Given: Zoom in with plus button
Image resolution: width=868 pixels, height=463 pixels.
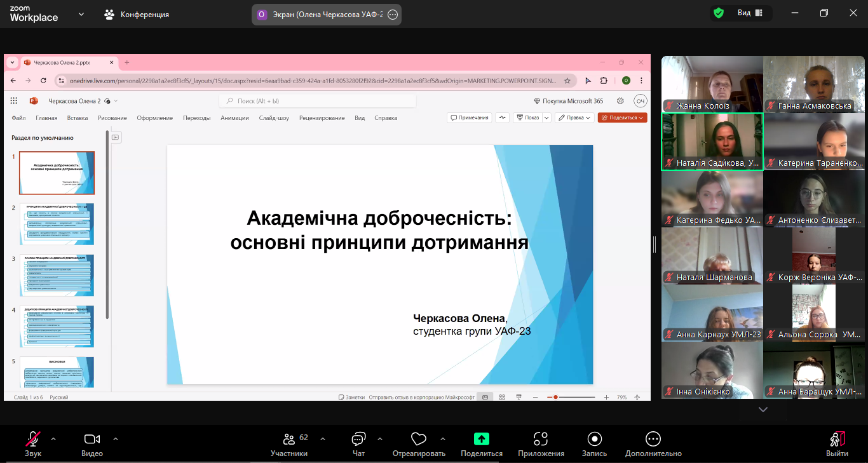Looking at the screenshot, I should coord(606,397).
